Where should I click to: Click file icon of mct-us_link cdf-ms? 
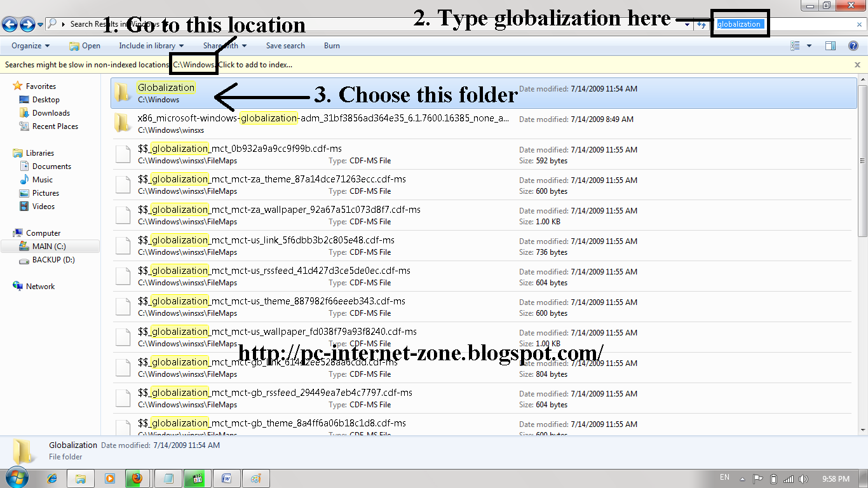pyautogui.click(x=123, y=246)
